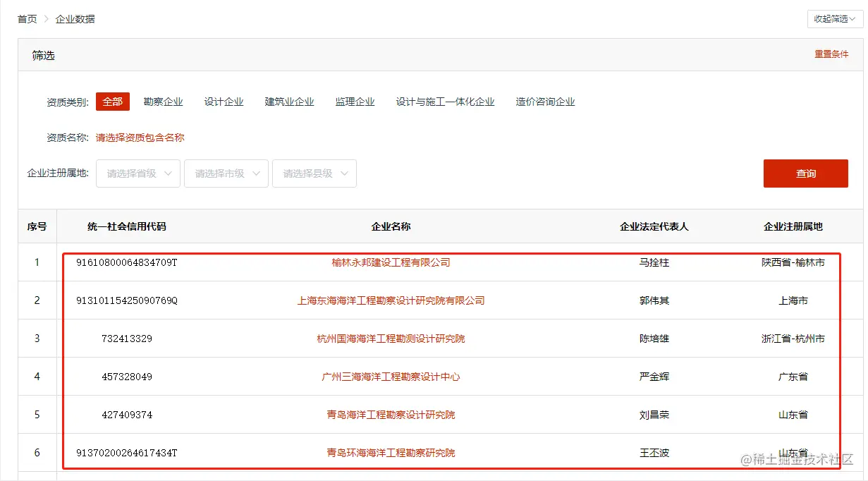Select the 监理企业 category

click(x=355, y=102)
